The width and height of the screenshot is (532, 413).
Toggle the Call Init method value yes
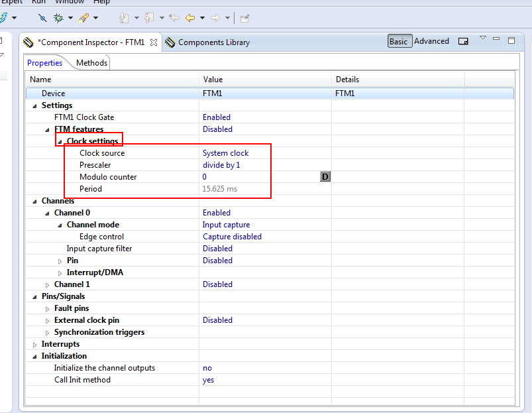tap(208, 380)
